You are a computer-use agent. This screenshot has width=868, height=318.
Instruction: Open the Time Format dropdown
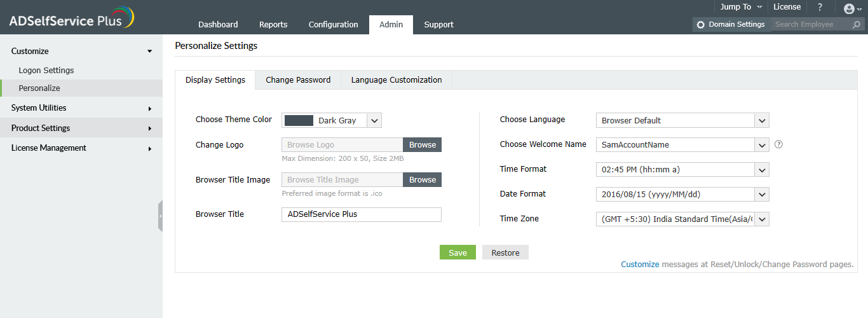(762, 170)
